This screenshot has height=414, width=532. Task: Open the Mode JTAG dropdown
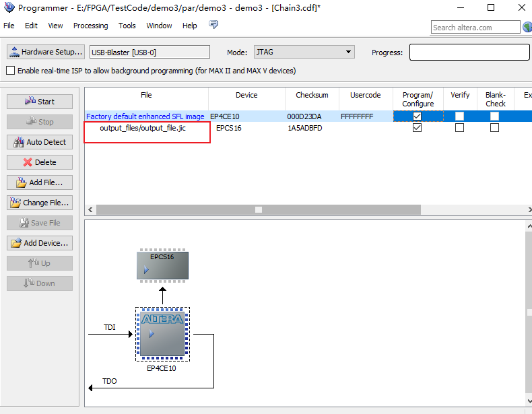(304, 52)
